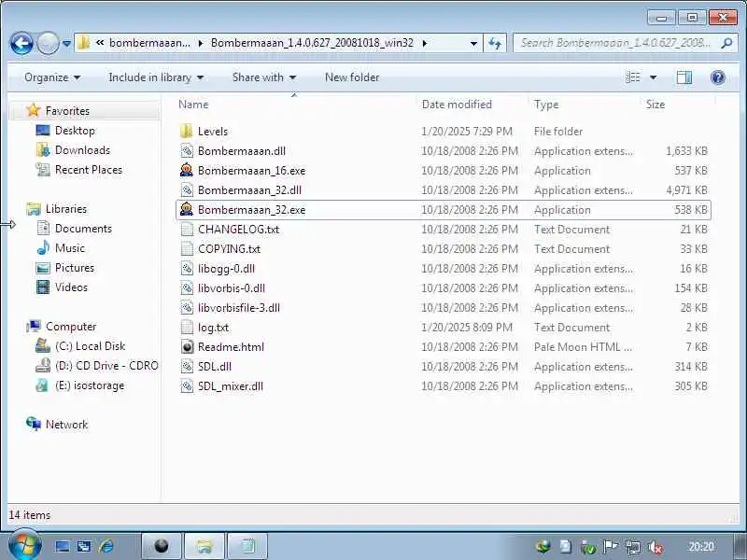Image resolution: width=747 pixels, height=560 pixels.
Task: Open the (C:) Local Disk drive
Action: pos(90,345)
